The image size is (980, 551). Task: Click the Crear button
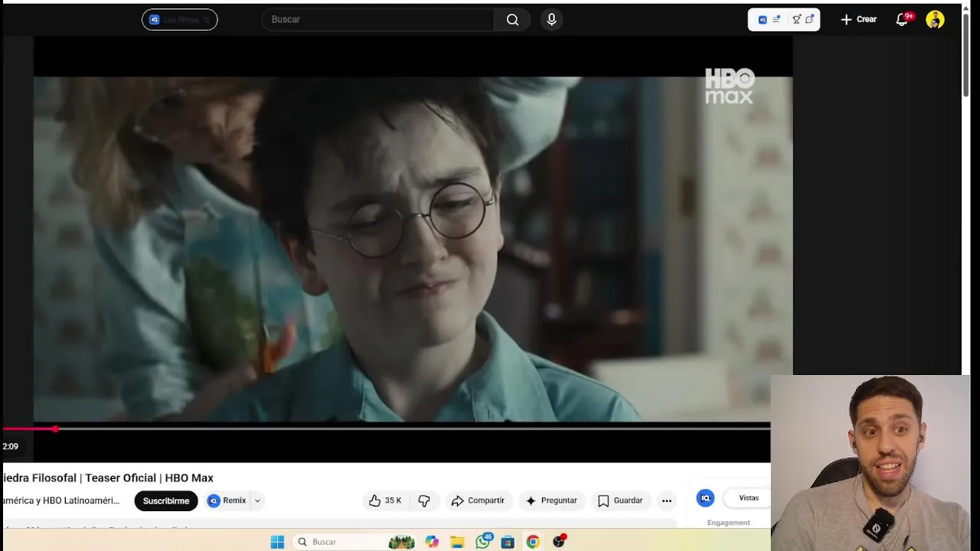click(x=858, y=20)
